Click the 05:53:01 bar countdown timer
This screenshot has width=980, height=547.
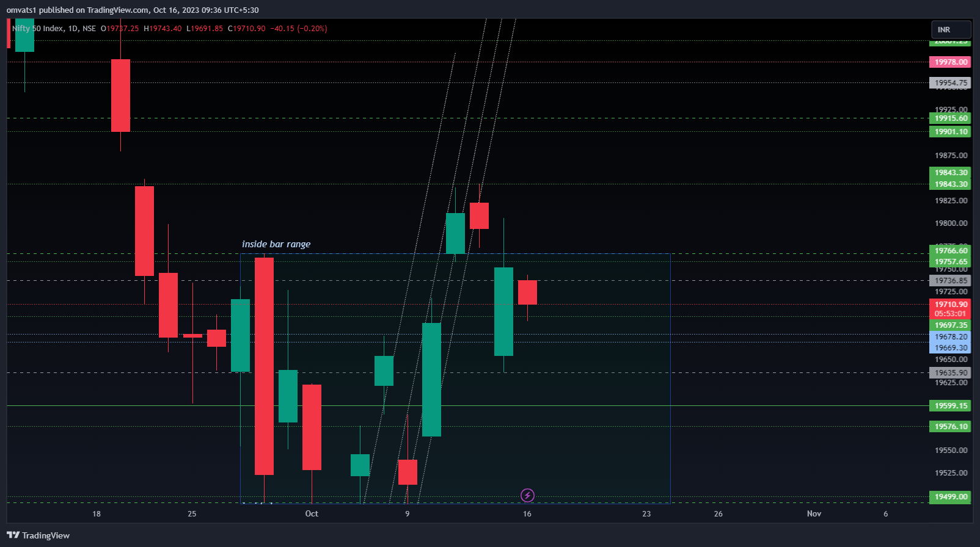(x=950, y=314)
